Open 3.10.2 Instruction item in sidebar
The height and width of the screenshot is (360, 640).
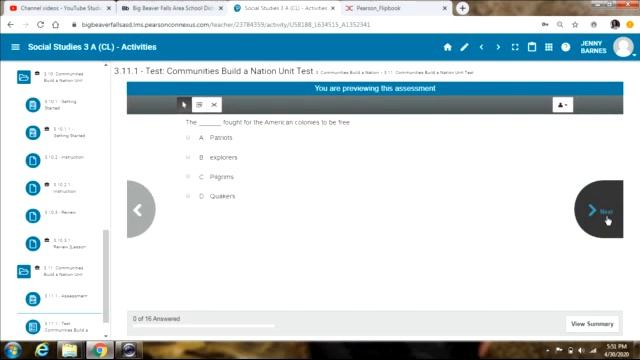(33, 160)
